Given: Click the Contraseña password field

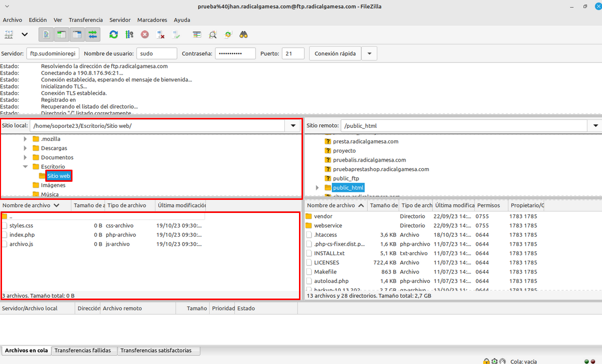Looking at the screenshot, I should coord(236,53).
